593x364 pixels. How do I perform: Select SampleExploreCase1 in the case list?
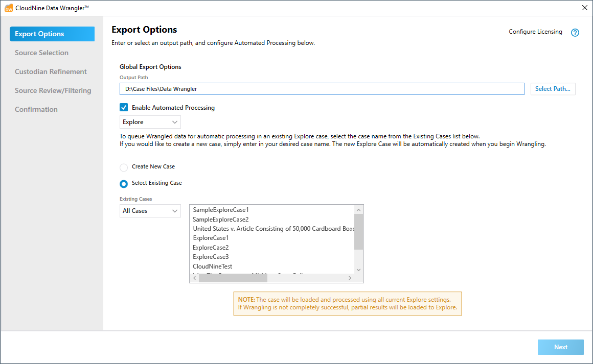[x=221, y=210]
